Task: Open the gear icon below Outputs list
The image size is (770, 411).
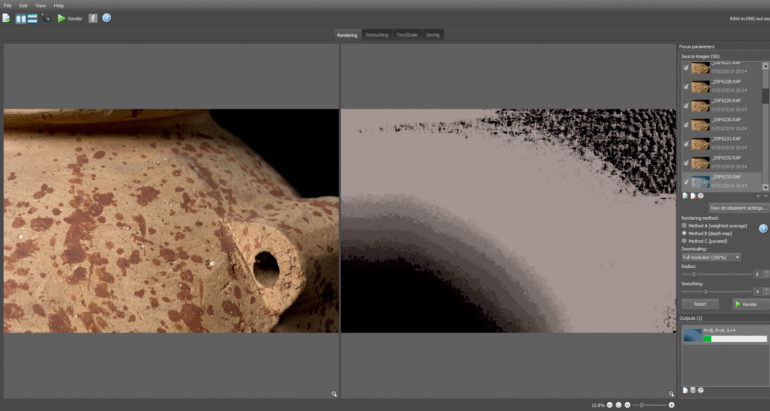Action: 701,390
